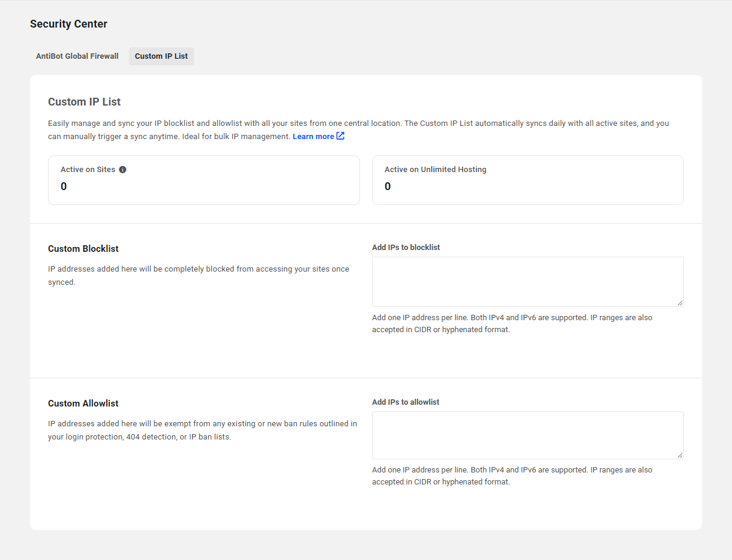Click the Active on Sites label

(x=88, y=170)
